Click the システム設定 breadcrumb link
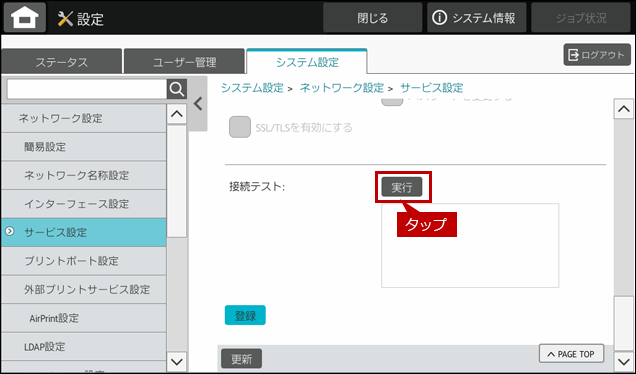 click(x=252, y=88)
